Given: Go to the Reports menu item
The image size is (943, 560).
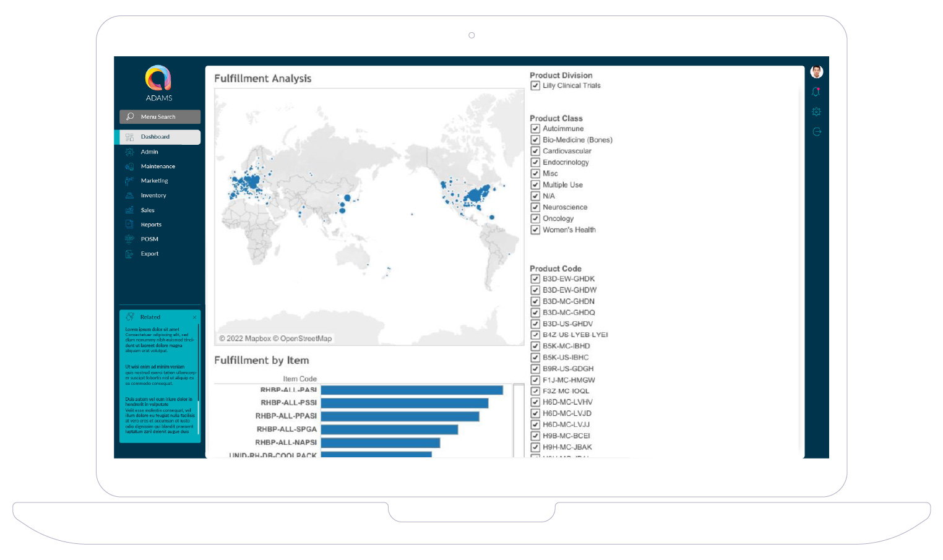Looking at the screenshot, I should 151,225.
